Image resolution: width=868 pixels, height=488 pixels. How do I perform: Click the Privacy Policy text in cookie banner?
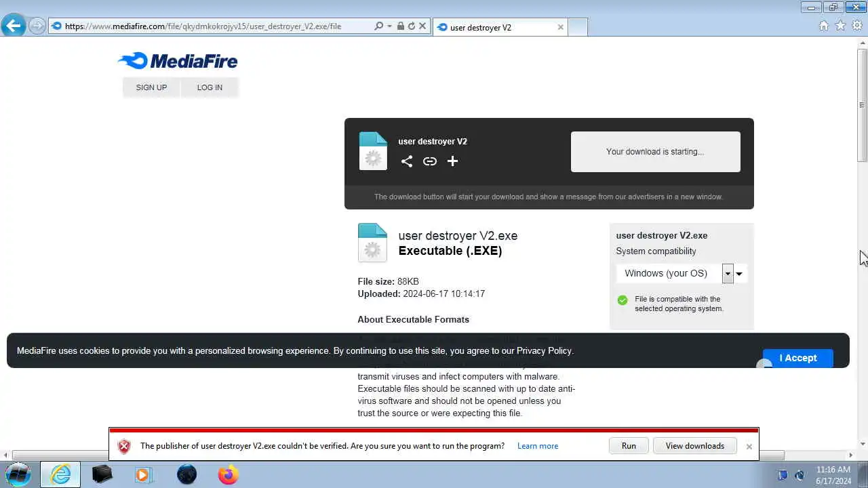pos(544,351)
